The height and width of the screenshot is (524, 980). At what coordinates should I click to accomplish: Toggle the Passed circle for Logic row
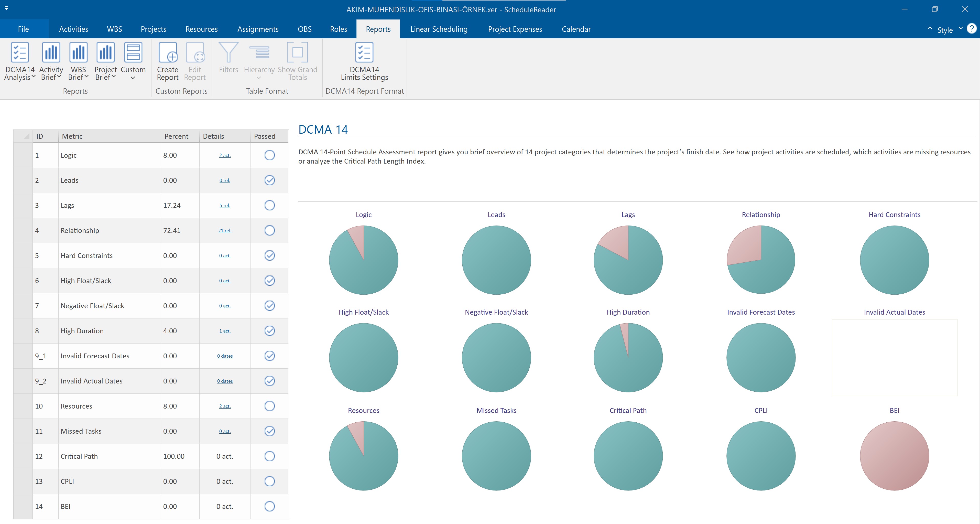pos(269,155)
